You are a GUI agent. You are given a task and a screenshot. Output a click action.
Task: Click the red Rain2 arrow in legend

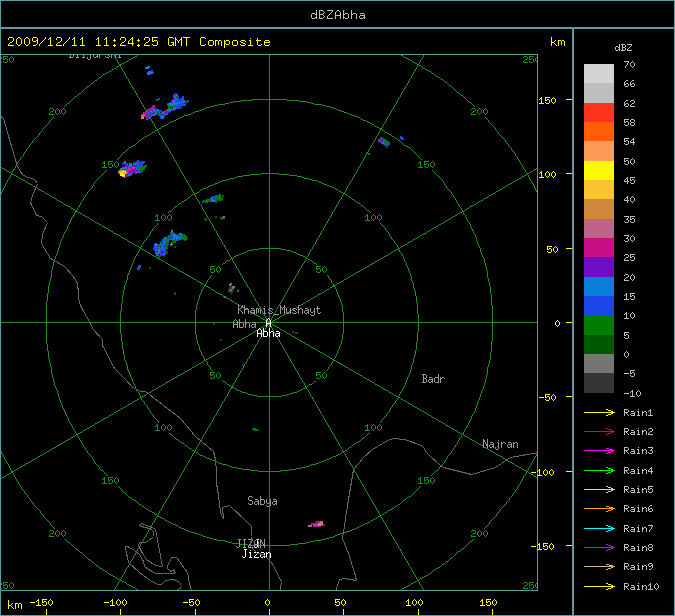point(599,431)
